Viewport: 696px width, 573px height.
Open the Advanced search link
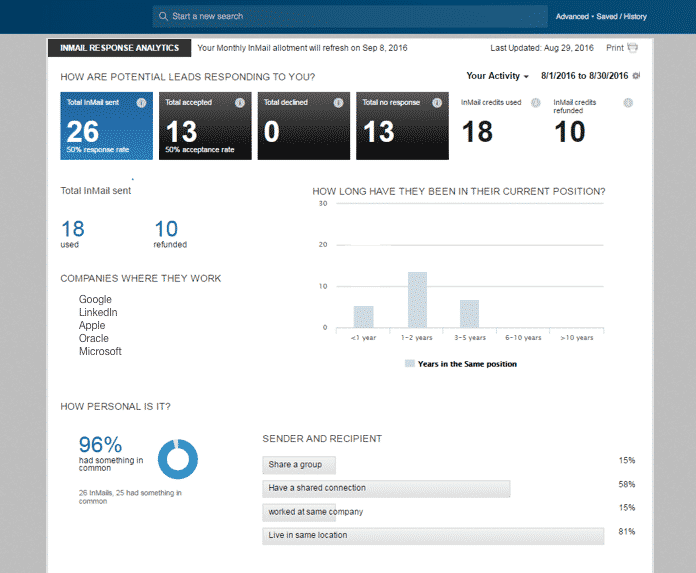[x=572, y=17]
